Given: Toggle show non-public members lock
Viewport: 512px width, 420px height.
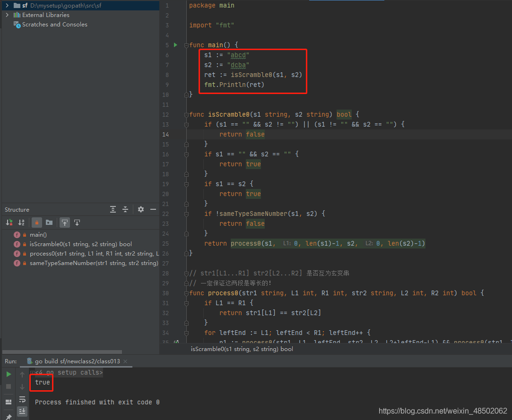Looking at the screenshot, I should click(36, 223).
